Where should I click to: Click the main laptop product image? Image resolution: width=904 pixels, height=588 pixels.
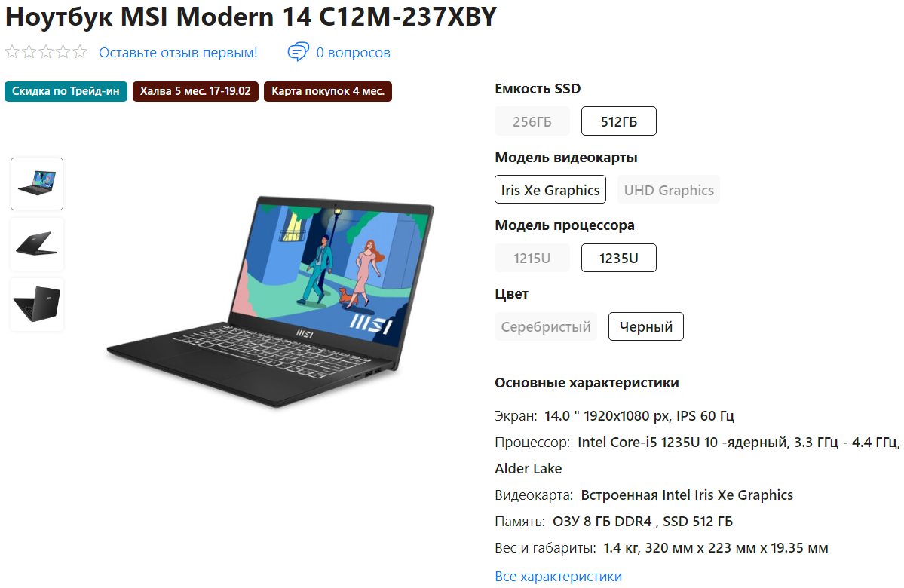(271, 301)
